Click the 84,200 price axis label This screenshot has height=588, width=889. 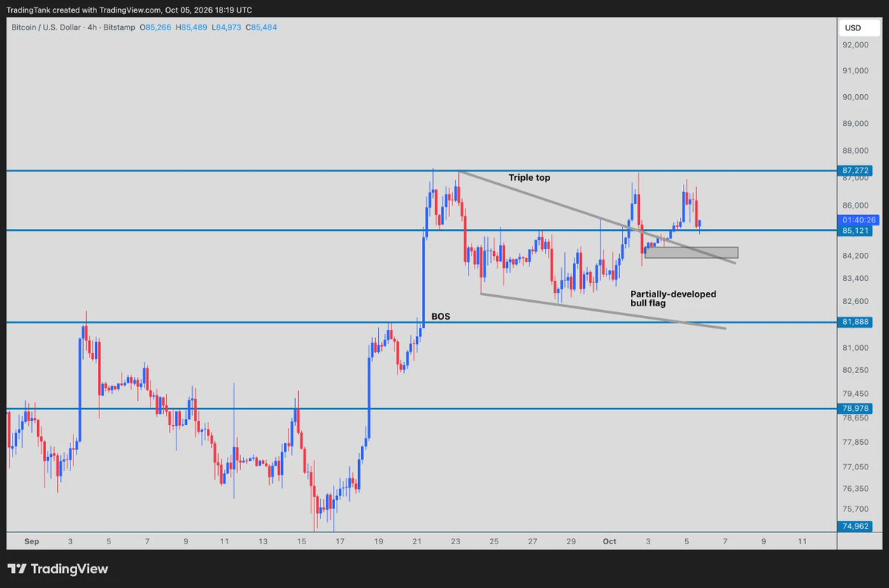coord(855,256)
